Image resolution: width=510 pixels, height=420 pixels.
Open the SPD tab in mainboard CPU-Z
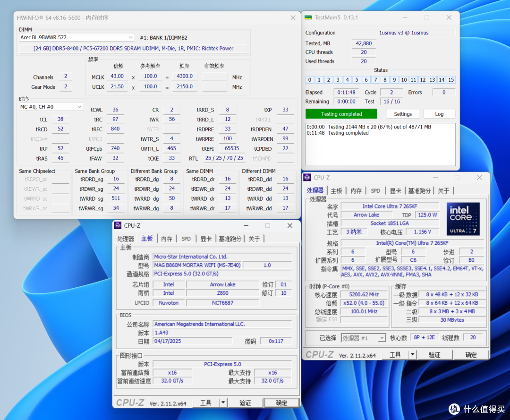point(186,239)
